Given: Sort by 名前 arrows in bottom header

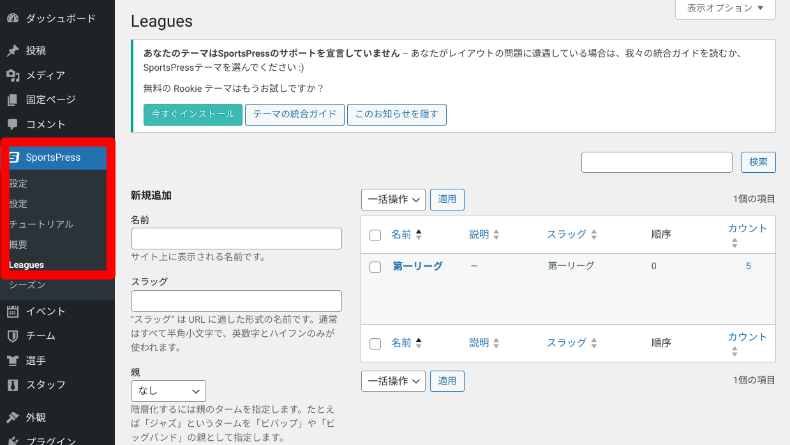Looking at the screenshot, I should [x=419, y=343].
